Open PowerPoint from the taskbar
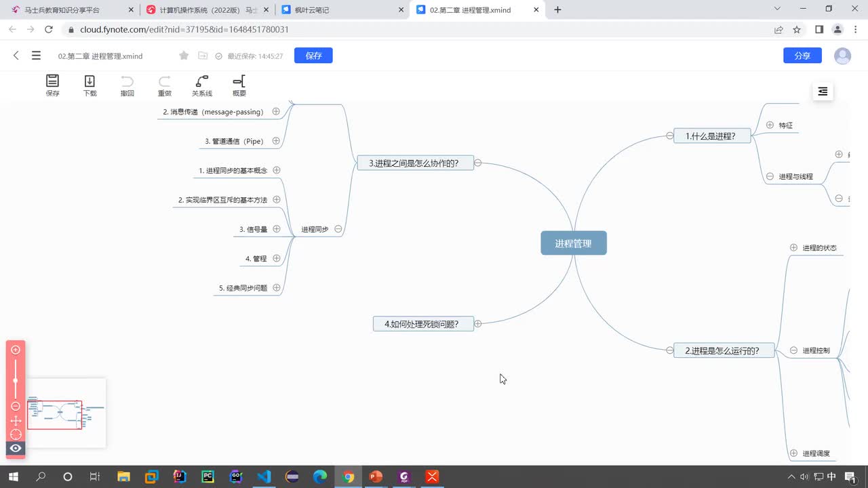Image resolution: width=868 pixels, height=488 pixels. [x=376, y=476]
